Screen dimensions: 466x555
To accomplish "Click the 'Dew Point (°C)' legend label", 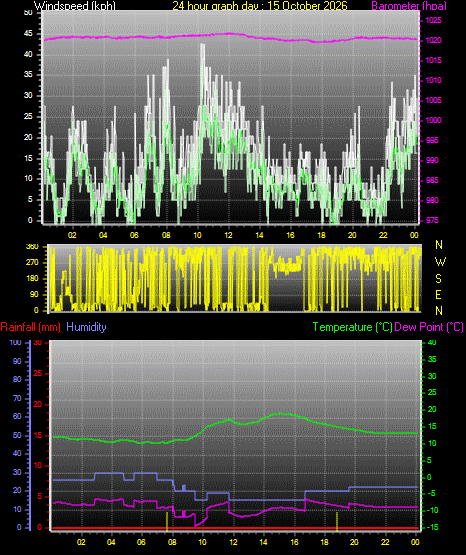I will (429, 327).
